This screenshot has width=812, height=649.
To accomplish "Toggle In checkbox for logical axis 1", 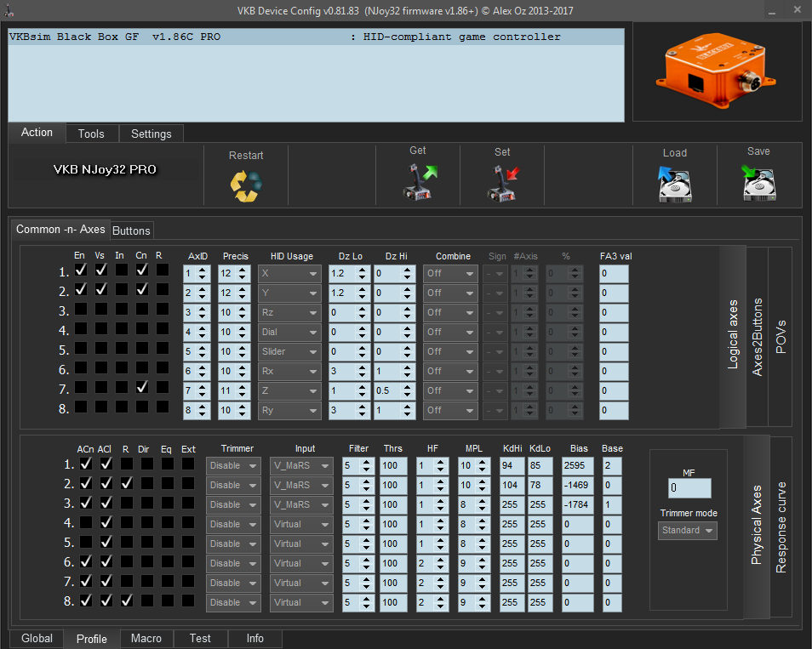I will tap(122, 270).
